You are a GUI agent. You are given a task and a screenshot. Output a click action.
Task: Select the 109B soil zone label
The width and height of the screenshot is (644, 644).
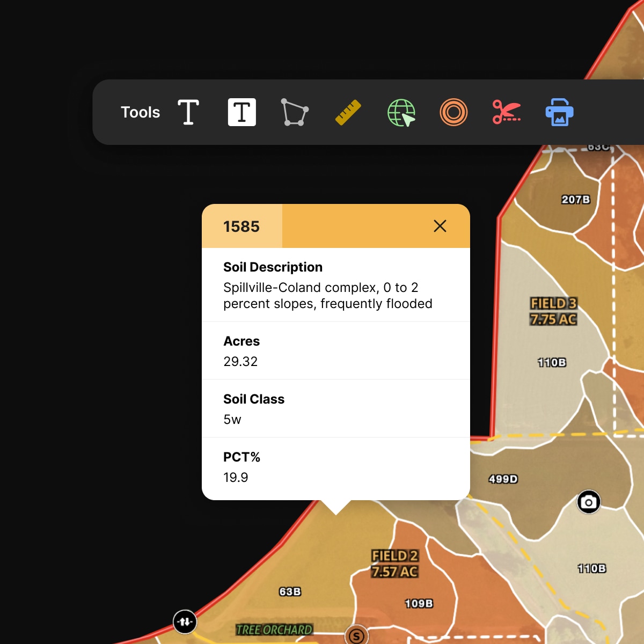coord(419,603)
